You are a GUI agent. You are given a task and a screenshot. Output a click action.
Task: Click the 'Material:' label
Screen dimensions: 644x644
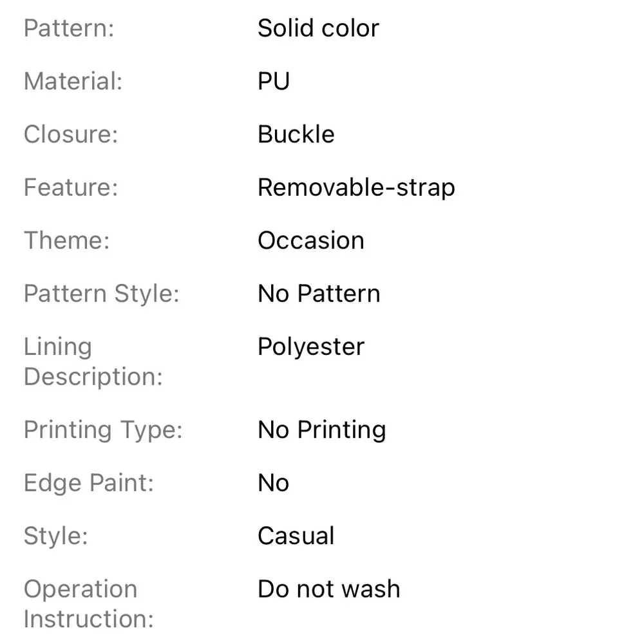(73, 82)
